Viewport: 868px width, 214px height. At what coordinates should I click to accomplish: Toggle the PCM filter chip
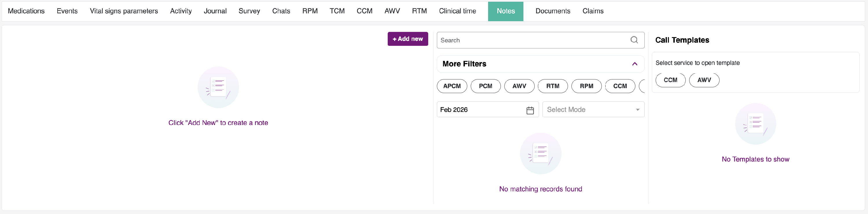coord(485,86)
